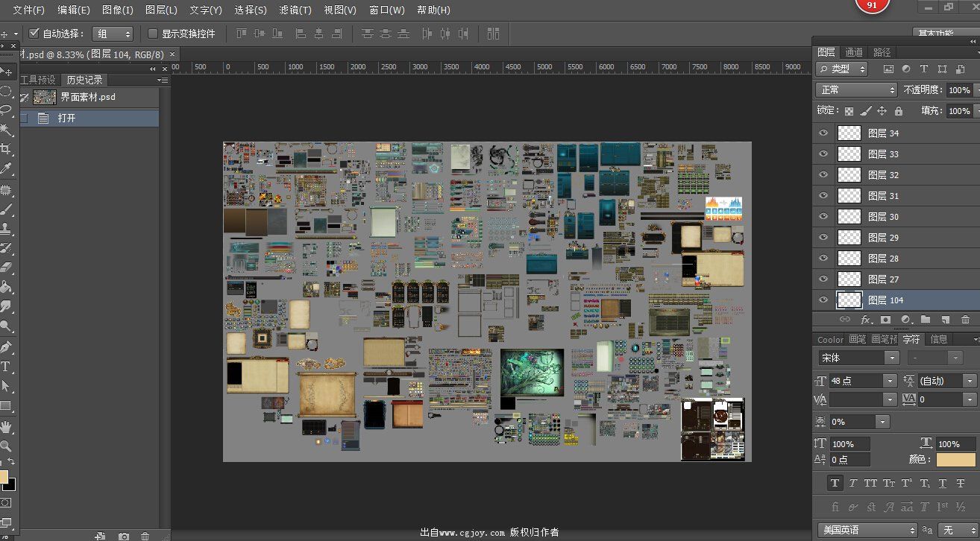The image size is (980, 541).
Task: Select the Clone Stamp tool
Action: pos(6,229)
